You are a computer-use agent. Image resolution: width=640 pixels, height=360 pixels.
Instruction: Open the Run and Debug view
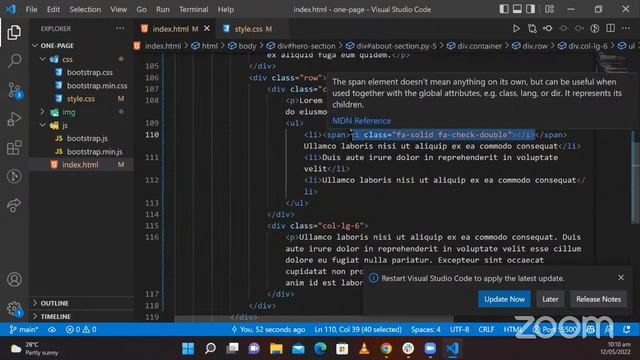pyautogui.click(x=14, y=119)
